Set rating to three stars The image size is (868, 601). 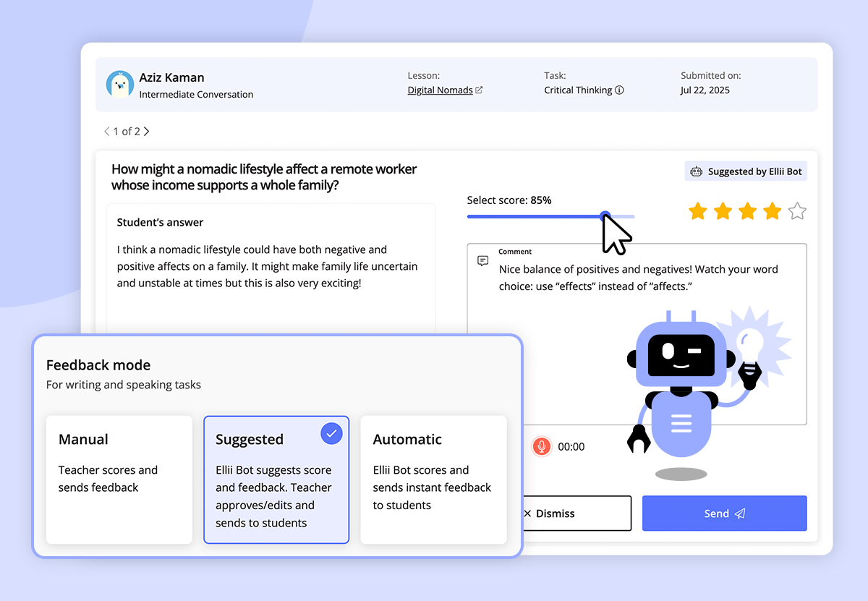point(748,211)
